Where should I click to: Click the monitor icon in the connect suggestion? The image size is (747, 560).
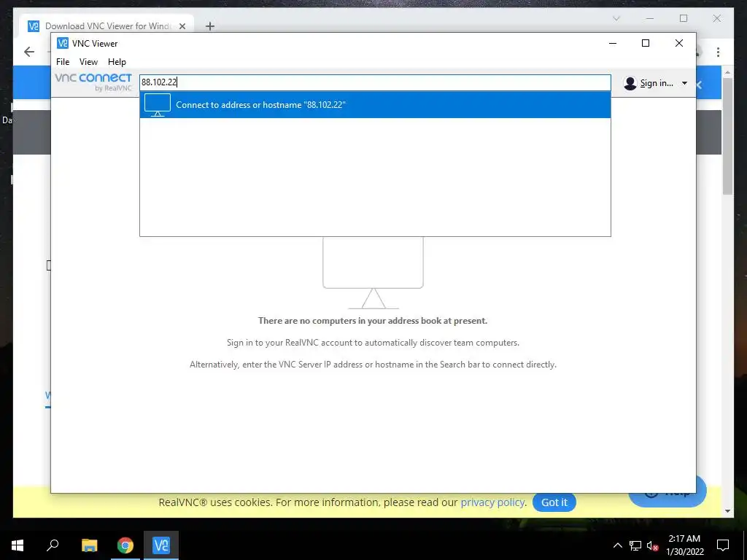coord(158,105)
